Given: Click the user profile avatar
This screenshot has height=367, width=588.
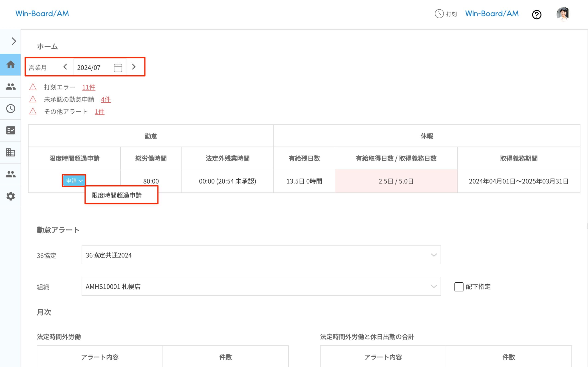Looking at the screenshot, I should pos(563,14).
